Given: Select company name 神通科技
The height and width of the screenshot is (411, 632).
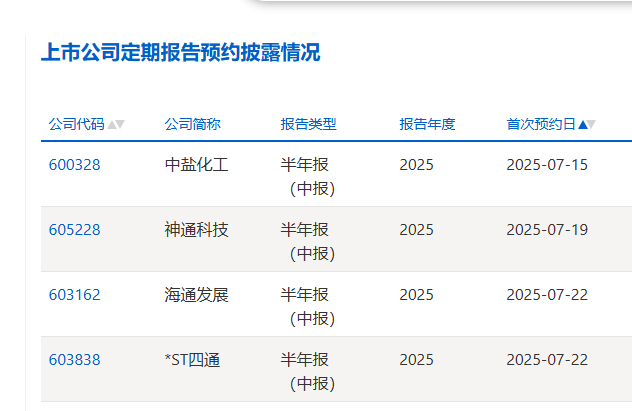Looking at the screenshot, I should [x=196, y=230].
